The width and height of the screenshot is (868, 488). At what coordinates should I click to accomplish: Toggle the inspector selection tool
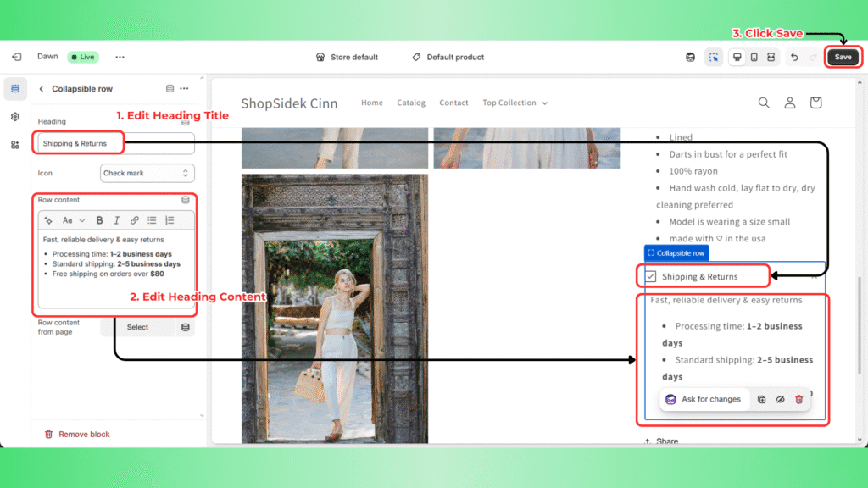[714, 57]
